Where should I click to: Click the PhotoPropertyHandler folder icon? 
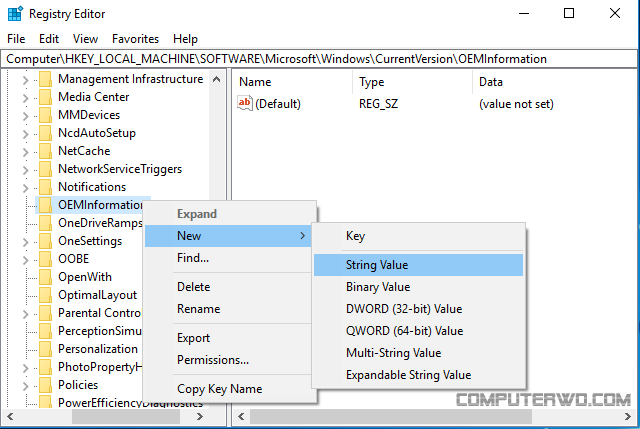point(45,367)
